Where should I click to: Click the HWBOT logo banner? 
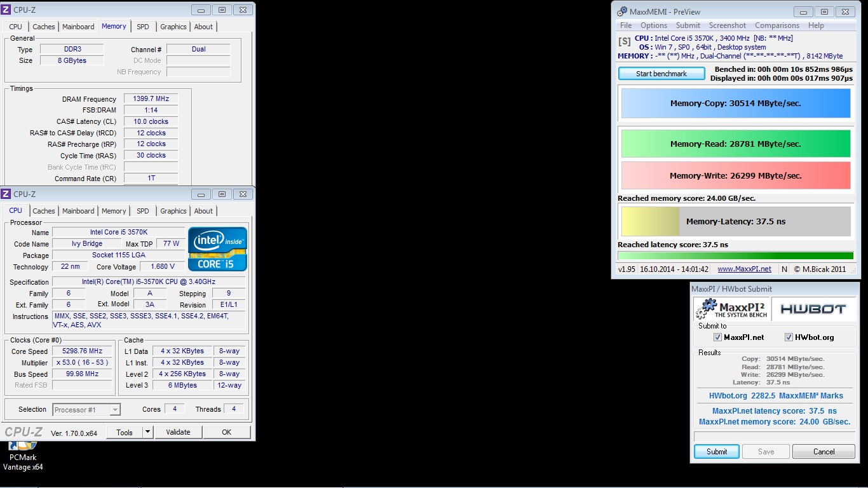click(x=813, y=309)
